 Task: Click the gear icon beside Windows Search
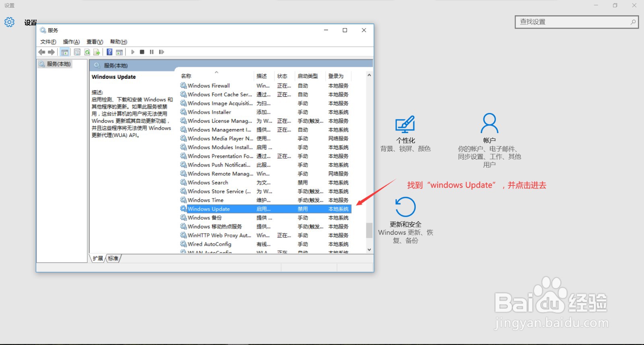(x=184, y=183)
